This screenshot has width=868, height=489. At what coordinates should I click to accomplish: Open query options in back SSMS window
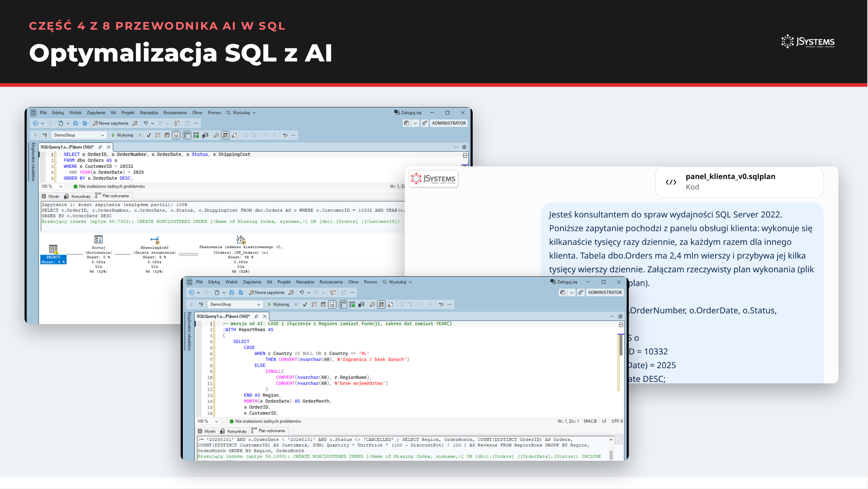167,135
